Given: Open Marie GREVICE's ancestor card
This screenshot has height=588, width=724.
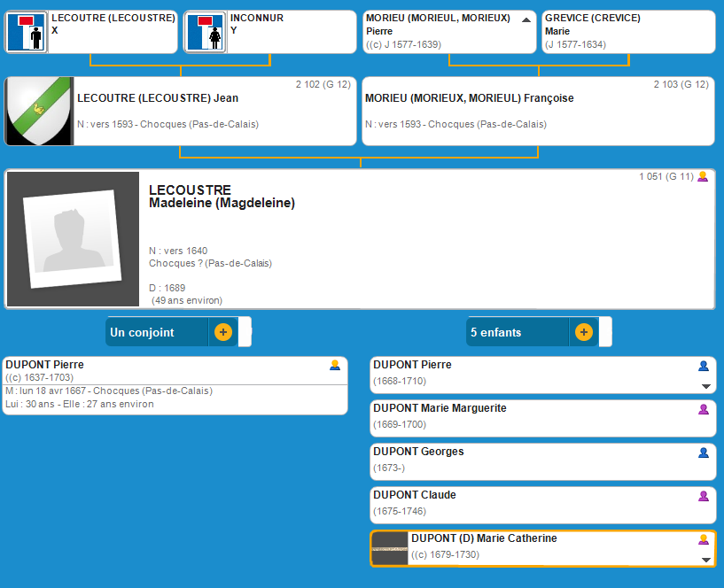Looking at the screenshot, I should (x=627, y=32).
